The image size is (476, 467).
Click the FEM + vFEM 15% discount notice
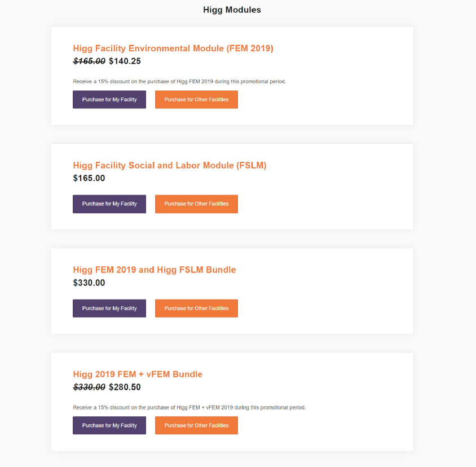(x=189, y=407)
